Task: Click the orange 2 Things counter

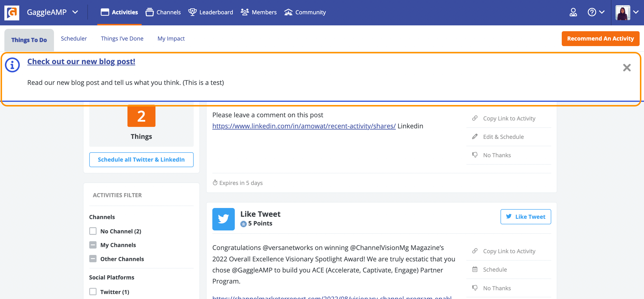Action: coord(141,116)
